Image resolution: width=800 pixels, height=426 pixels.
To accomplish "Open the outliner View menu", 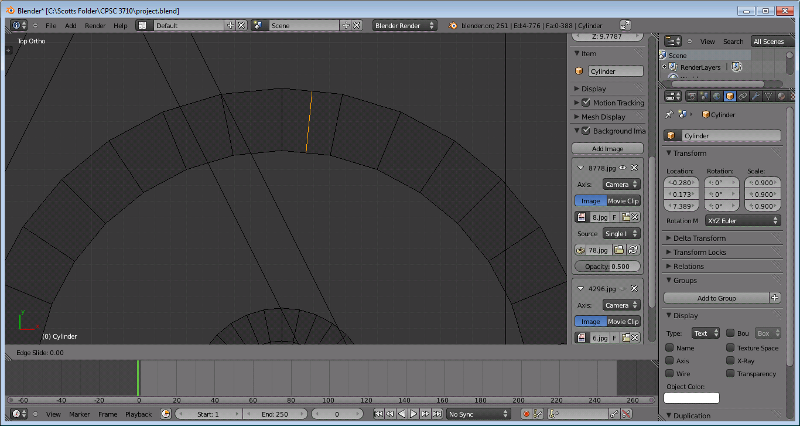I will 707,41.
